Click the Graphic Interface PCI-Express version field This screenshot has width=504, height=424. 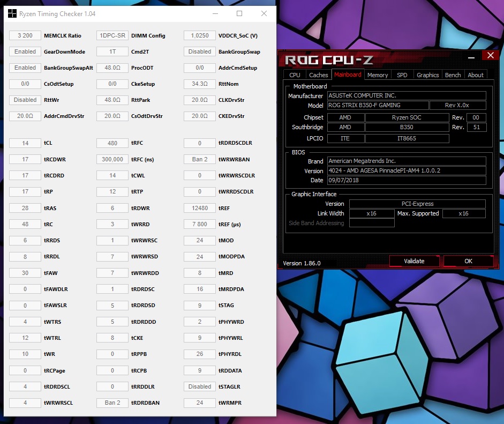[417, 204]
